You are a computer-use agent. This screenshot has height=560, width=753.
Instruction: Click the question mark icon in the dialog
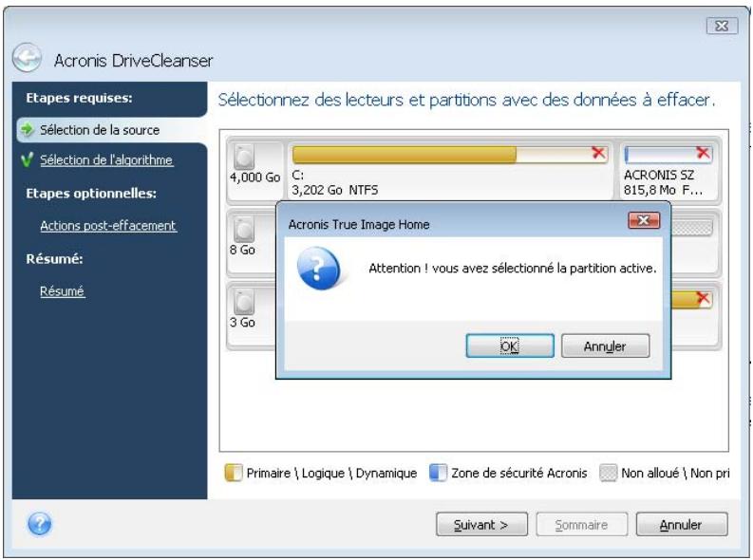318,269
